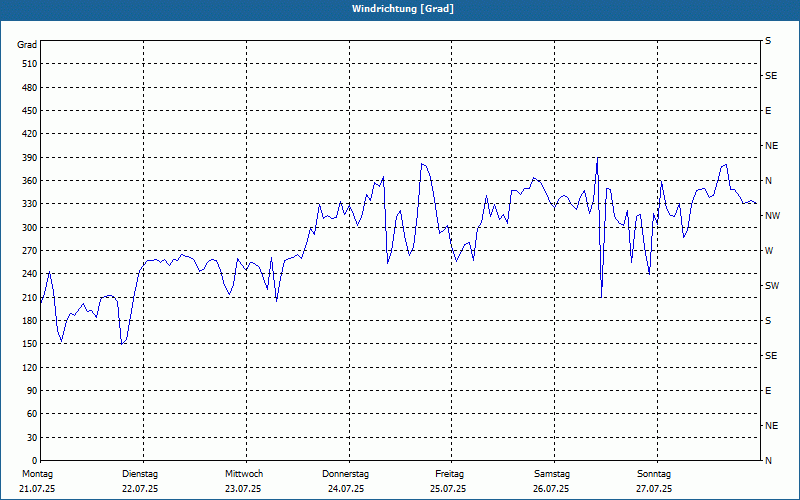Select the date 26.07.25
Viewport: 800px width, 500px height.
pos(552,489)
